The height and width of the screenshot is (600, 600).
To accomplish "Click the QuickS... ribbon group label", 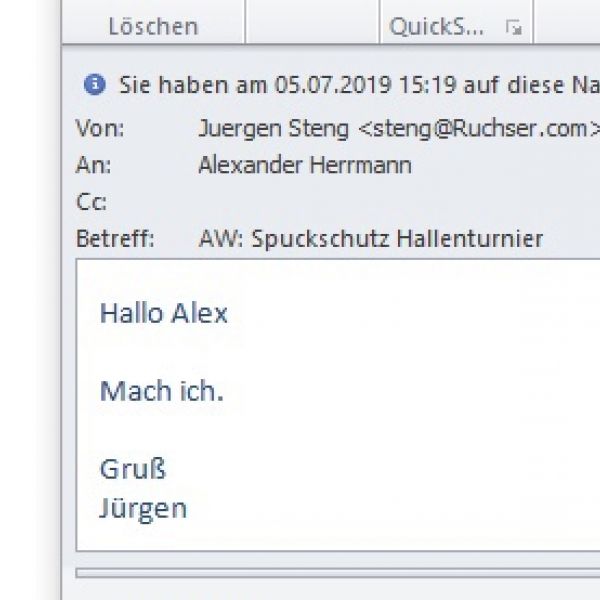I will pyautogui.click(x=436, y=27).
